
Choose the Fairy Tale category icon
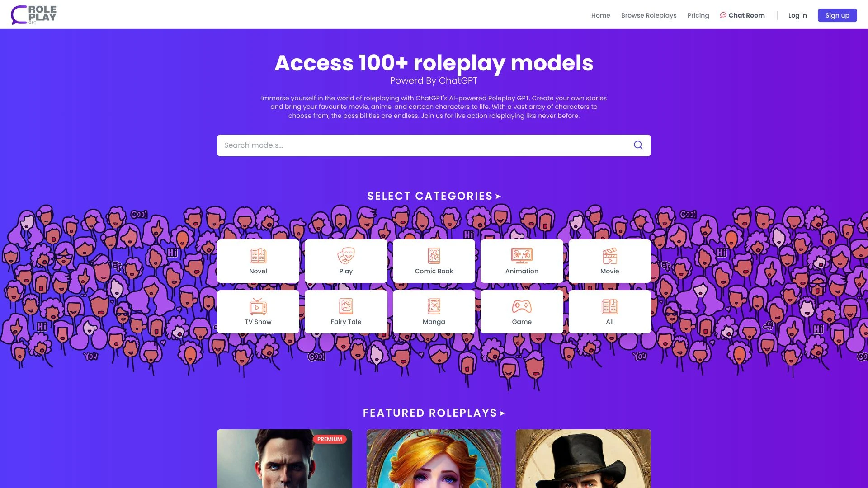click(x=346, y=306)
